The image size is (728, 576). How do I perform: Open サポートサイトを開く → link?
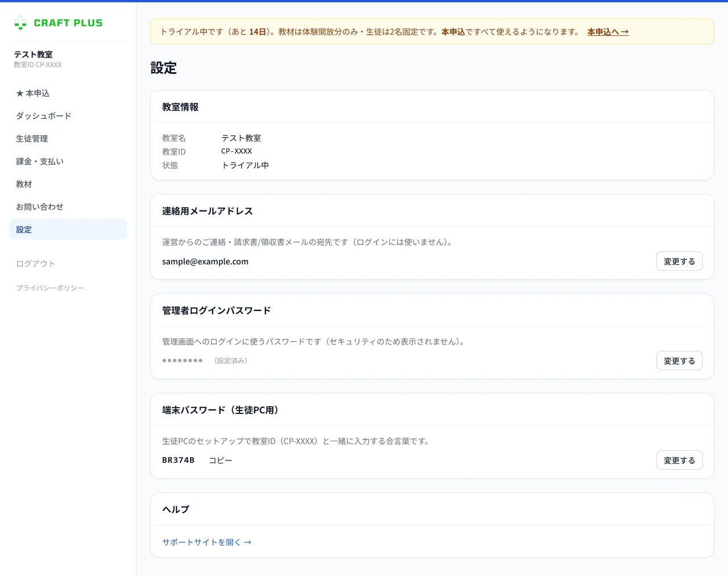(207, 542)
